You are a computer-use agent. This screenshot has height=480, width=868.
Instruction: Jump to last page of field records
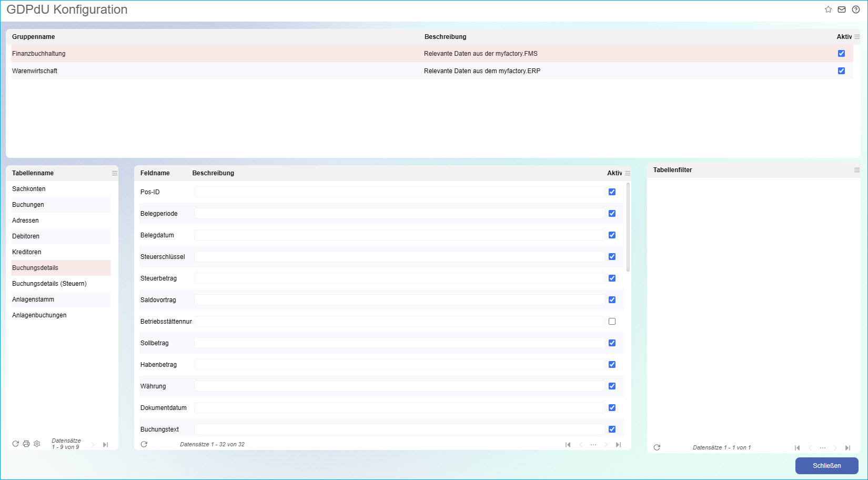(x=619, y=445)
